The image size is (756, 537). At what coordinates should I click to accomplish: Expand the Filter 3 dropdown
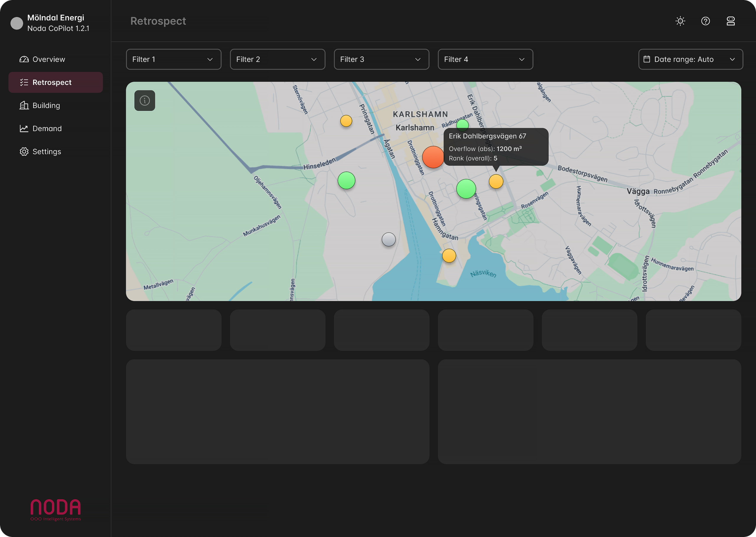pos(381,59)
